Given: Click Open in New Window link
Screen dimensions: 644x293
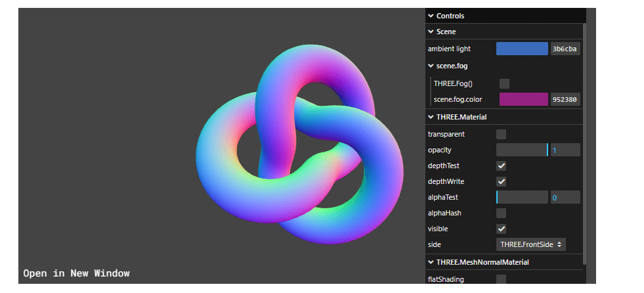Looking at the screenshot, I should (76, 273).
